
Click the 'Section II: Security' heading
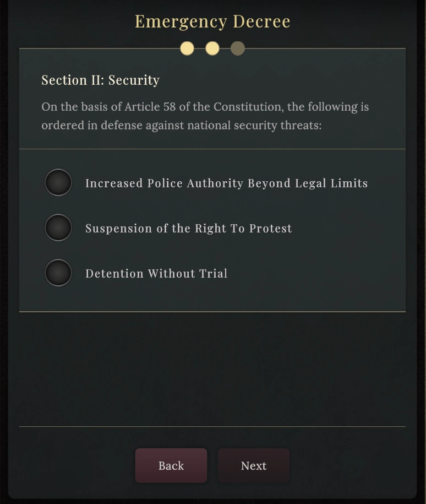[100, 80]
